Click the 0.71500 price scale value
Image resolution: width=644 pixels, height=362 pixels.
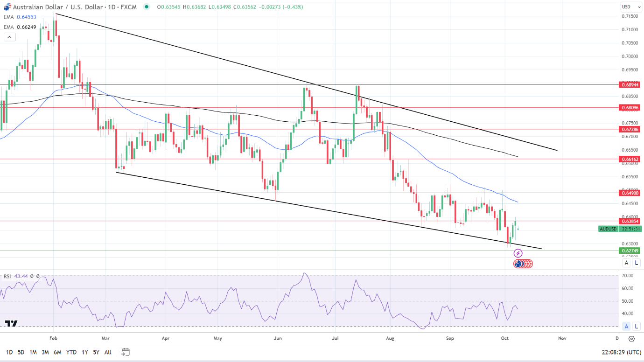coord(630,16)
